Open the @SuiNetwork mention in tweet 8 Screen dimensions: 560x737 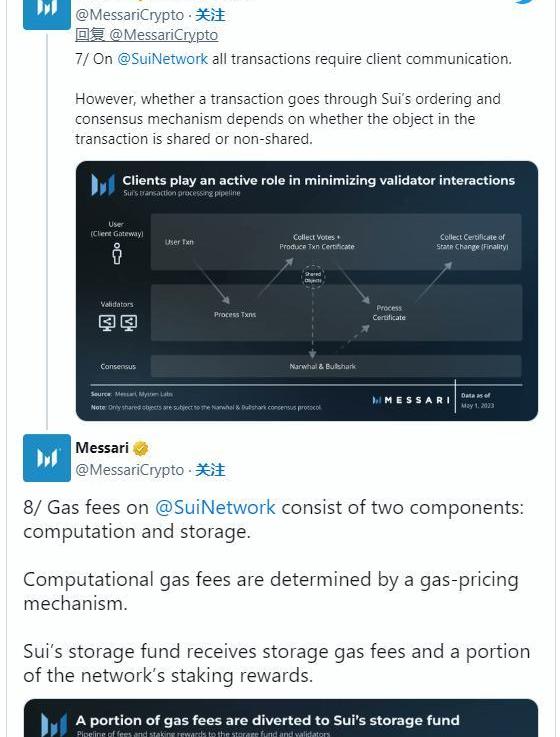pyautogui.click(x=215, y=508)
